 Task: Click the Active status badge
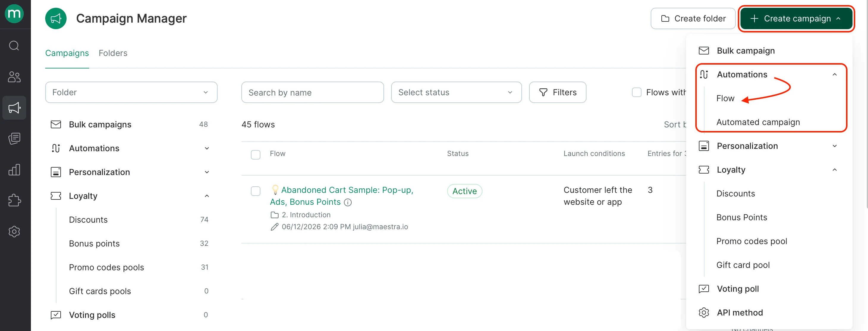pyautogui.click(x=464, y=191)
